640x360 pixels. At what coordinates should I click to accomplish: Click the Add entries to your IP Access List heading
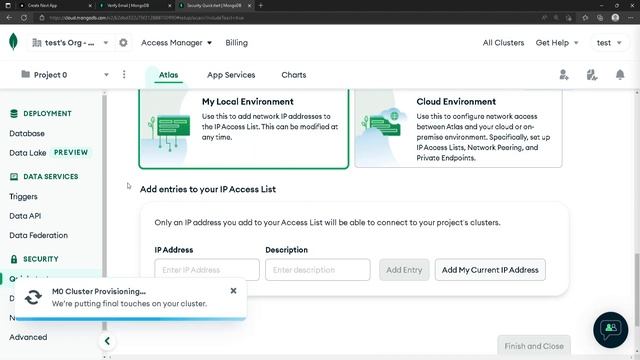click(x=208, y=189)
